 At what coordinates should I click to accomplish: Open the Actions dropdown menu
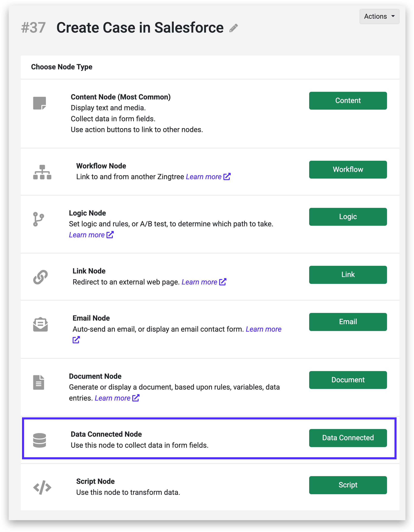coord(379,16)
